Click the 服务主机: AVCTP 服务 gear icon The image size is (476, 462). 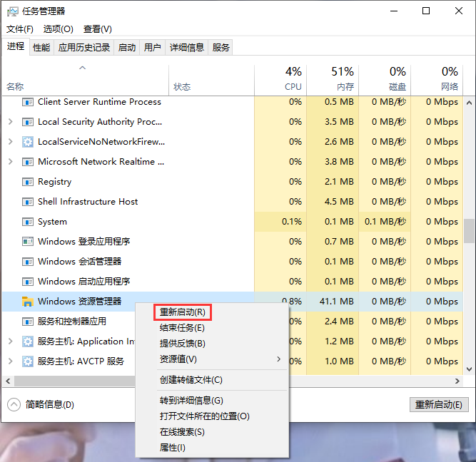(28, 361)
